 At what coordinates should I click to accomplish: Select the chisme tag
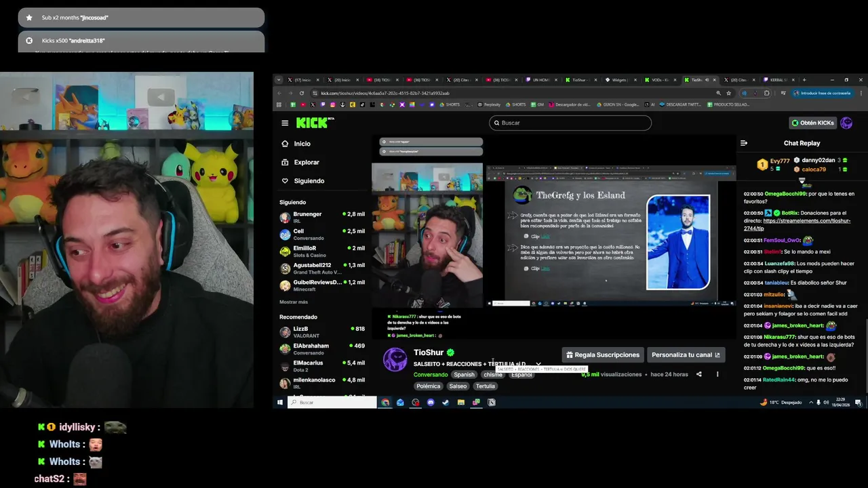pyautogui.click(x=493, y=374)
